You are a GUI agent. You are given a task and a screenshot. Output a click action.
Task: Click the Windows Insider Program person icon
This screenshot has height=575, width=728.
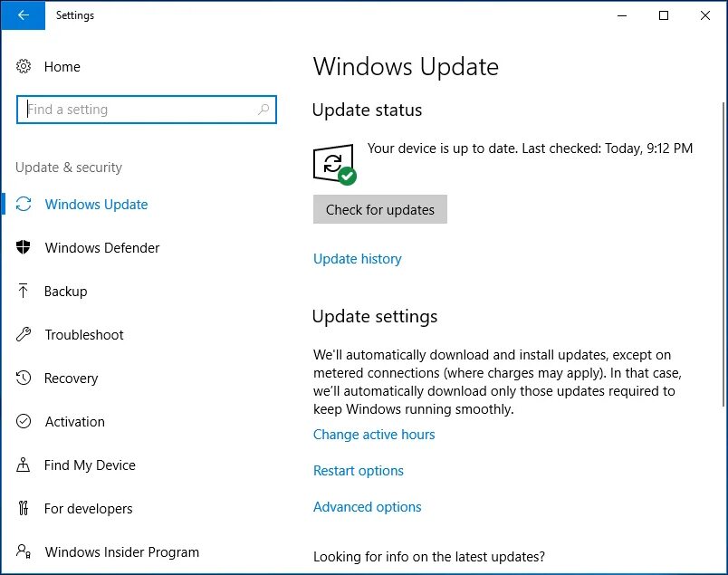24,551
